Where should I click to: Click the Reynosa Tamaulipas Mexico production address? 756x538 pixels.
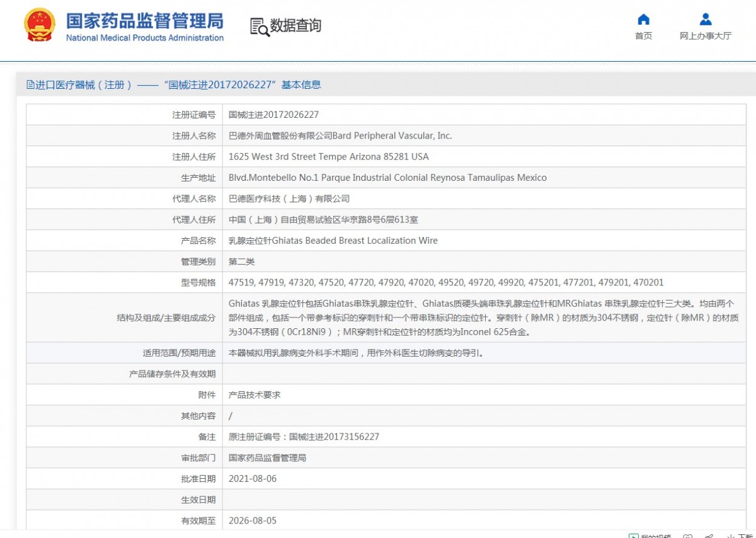click(387, 178)
